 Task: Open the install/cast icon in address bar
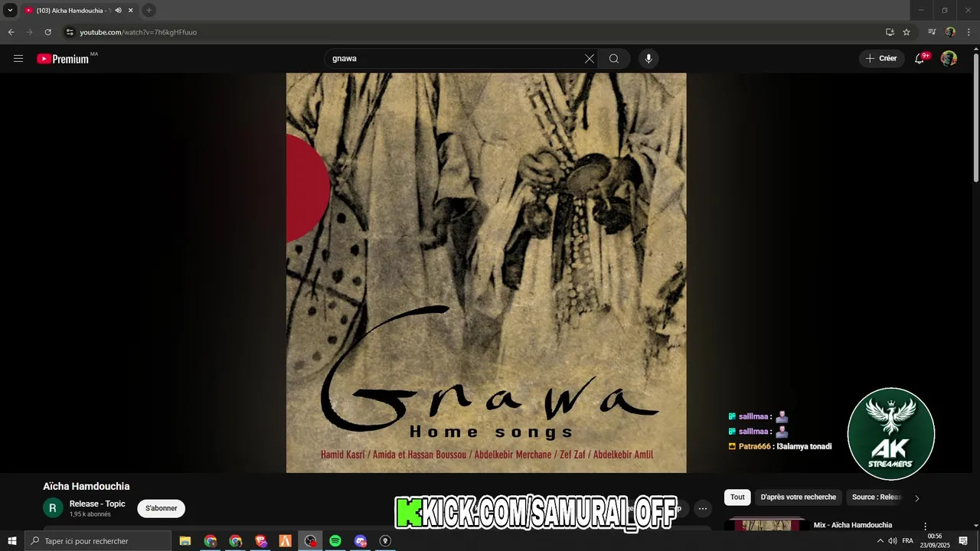coord(890,32)
